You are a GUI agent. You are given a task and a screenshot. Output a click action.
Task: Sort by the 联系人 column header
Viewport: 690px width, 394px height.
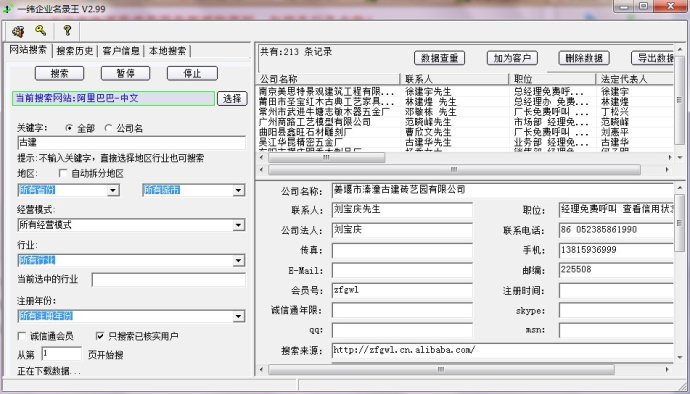454,79
